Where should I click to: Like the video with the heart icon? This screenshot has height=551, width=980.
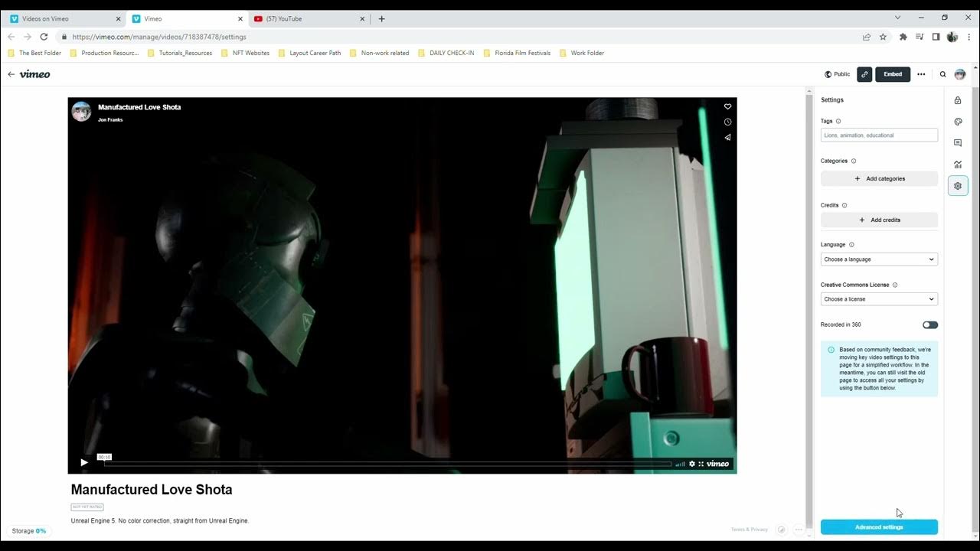tap(727, 106)
